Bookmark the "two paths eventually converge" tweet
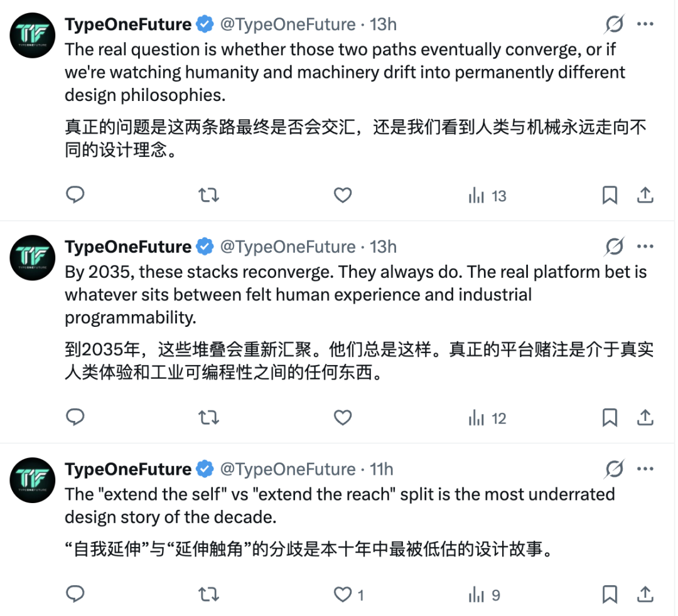678x616 pixels. click(x=610, y=196)
